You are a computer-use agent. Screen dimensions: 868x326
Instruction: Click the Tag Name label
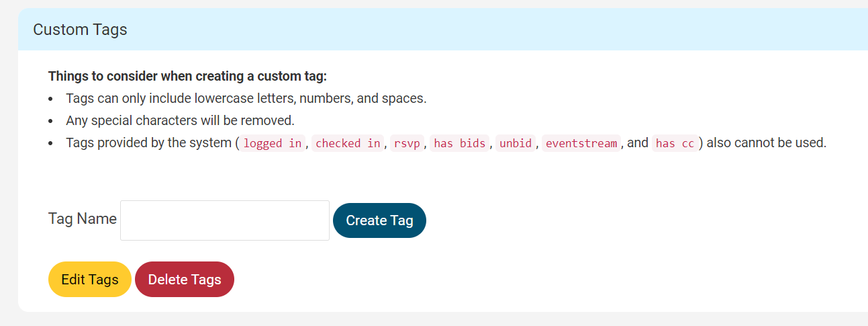pos(83,218)
